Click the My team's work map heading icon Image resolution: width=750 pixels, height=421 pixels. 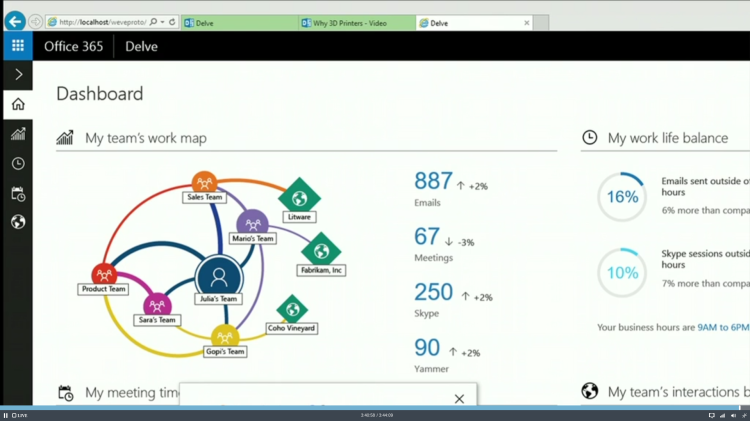point(65,138)
